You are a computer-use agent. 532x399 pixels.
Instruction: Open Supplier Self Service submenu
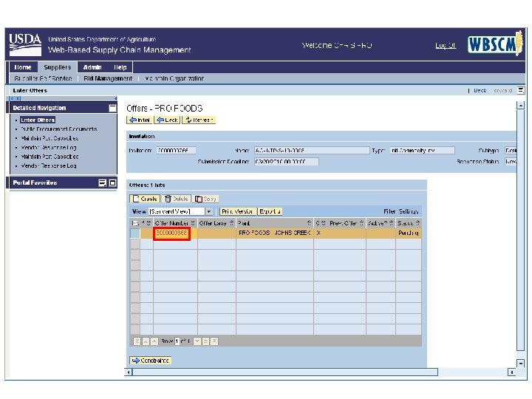tap(43, 78)
